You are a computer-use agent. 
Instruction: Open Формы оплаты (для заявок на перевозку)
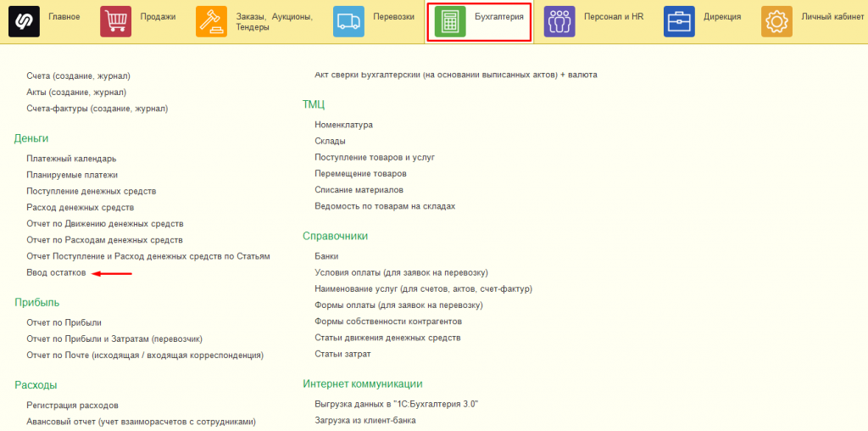[x=399, y=305]
